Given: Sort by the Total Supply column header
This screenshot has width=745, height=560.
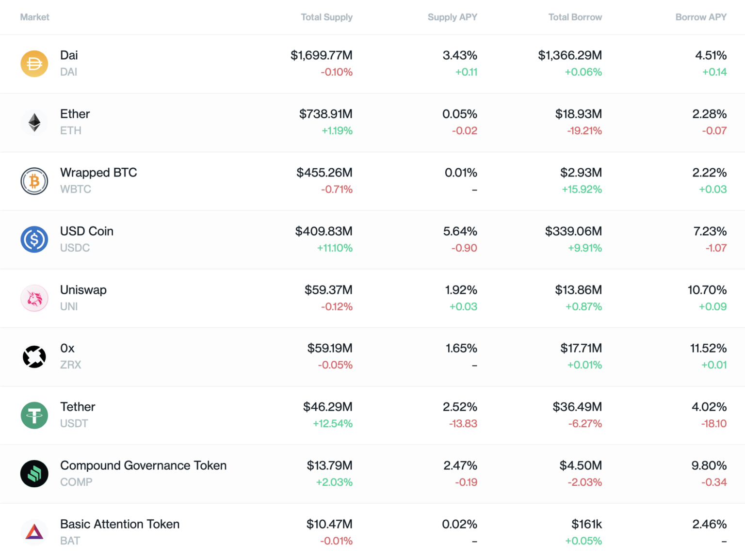Looking at the screenshot, I should click(x=327, y=17).
